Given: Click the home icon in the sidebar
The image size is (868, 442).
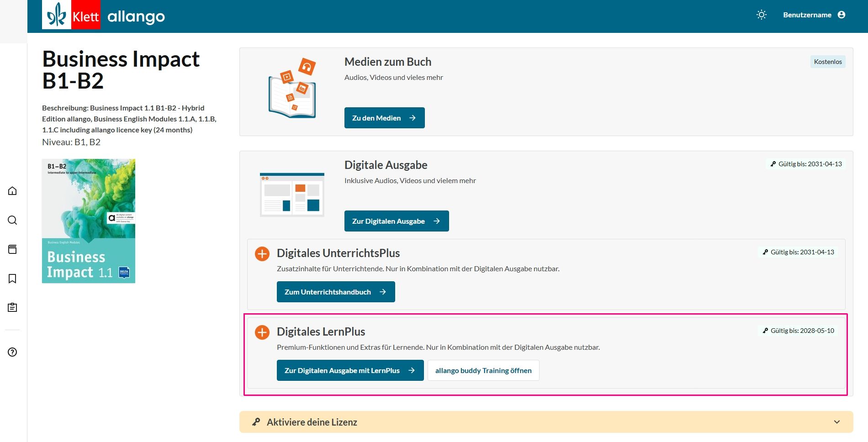Looking at the screenshot, I should pos(12,191).
